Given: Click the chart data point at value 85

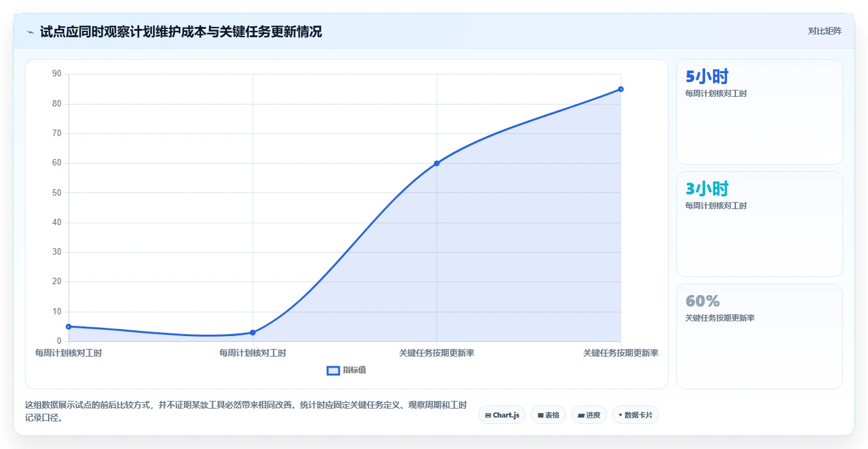Looking at the screenshot, I should tap(621, 89).
